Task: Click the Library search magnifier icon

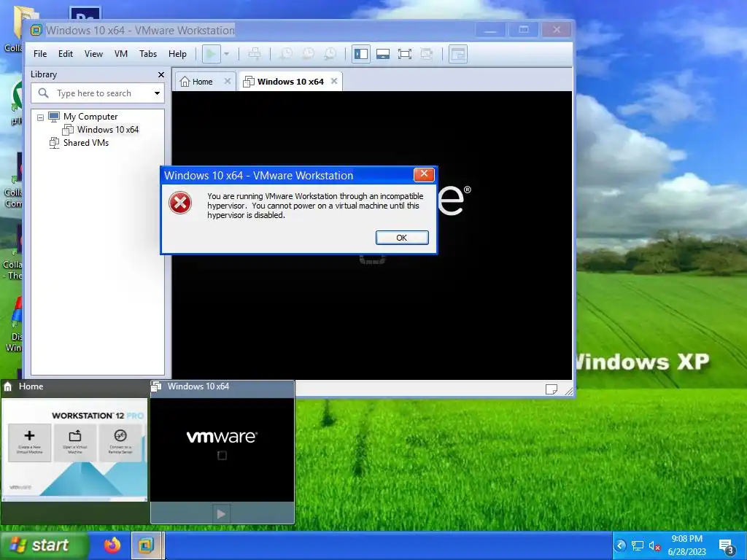Action: (43, 93)
